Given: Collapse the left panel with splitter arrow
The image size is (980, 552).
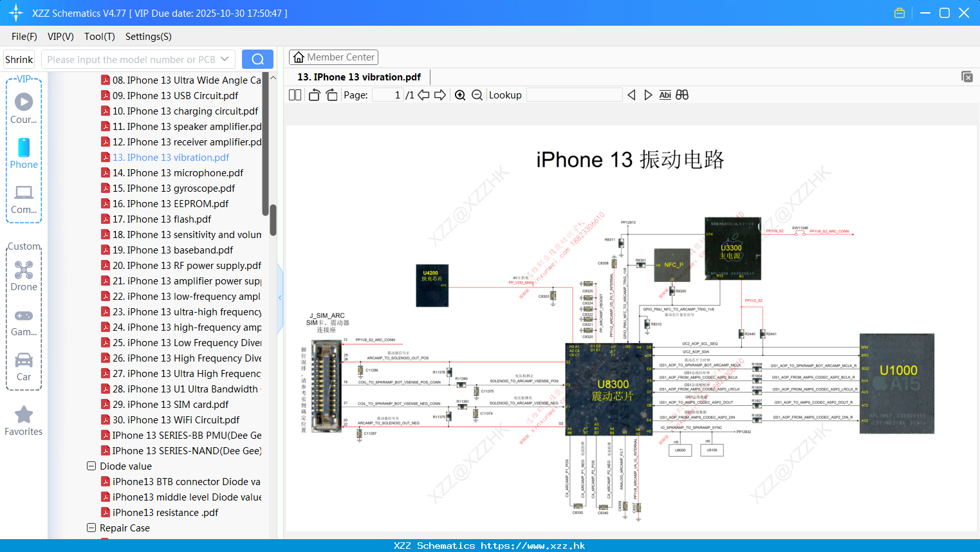Looking at the screenshot, I should (x=280, y=298).
